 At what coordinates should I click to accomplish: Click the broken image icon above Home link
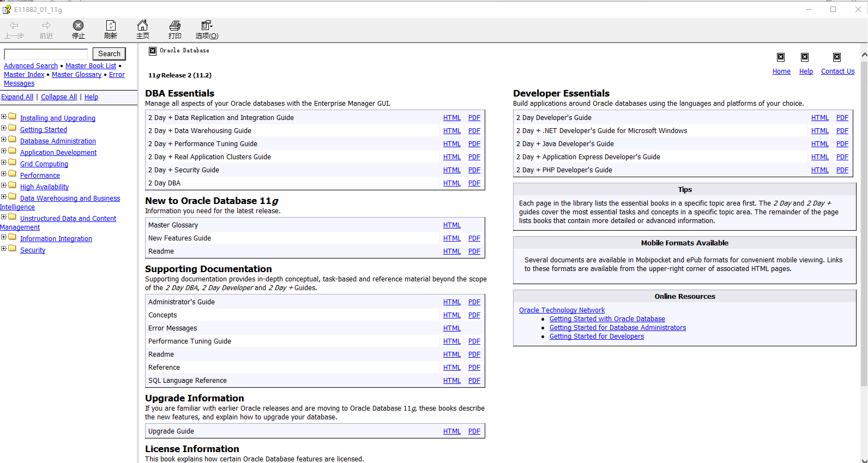coord(781,57)
